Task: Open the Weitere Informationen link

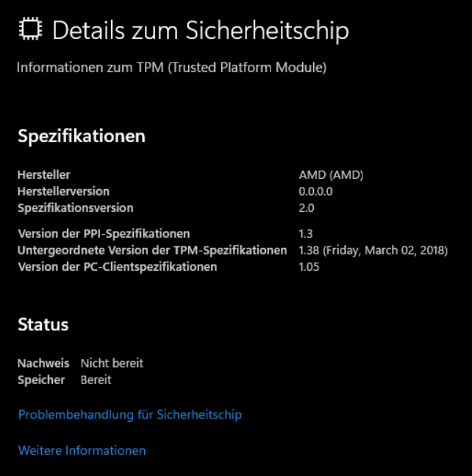Action: pyautogui.click(x=82, y=450)
